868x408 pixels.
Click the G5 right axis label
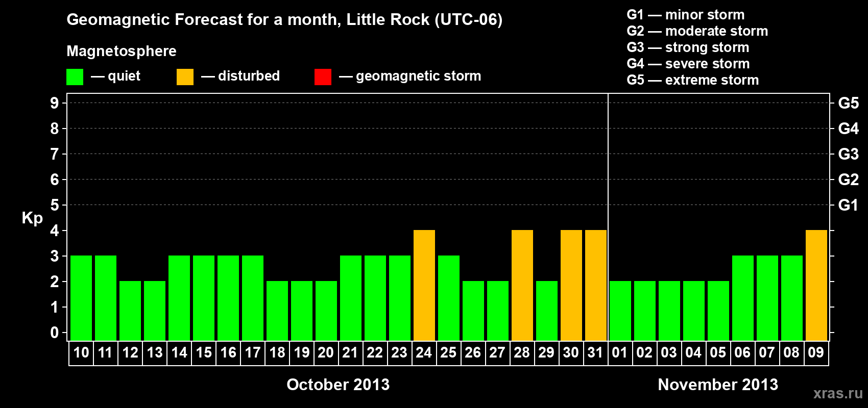click(x=849, y=103)
